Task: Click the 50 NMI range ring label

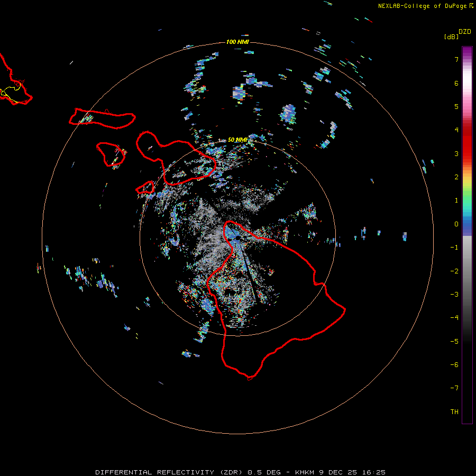Action: (x=237, y=140)
